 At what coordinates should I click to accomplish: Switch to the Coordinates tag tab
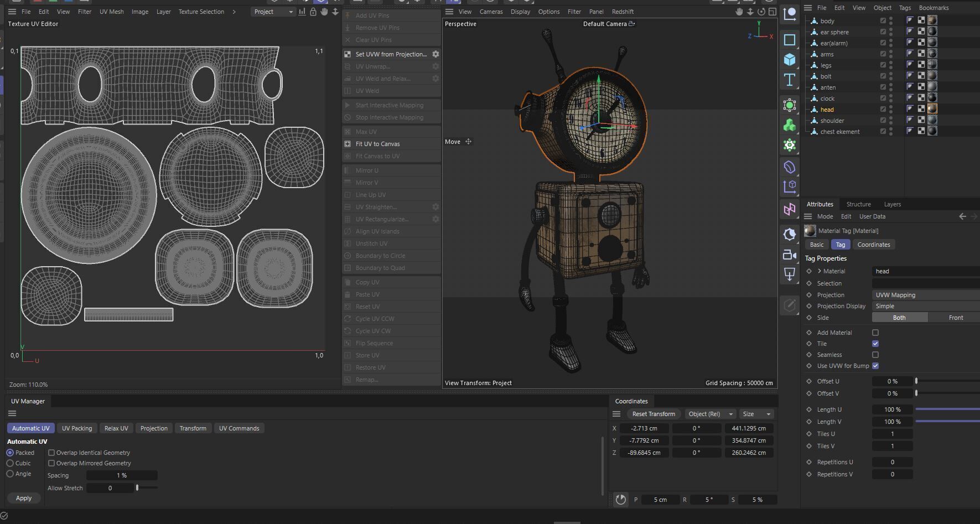[x=874, y=245]
